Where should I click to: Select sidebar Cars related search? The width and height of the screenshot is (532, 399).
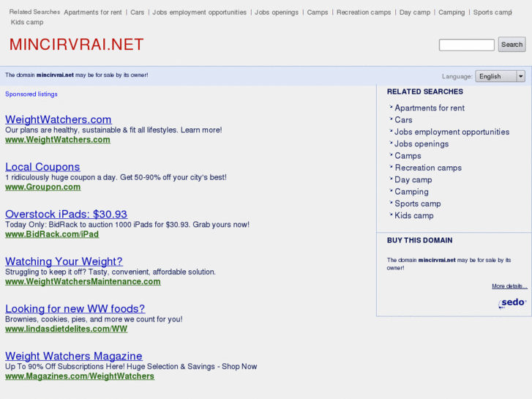coord(403,120)
